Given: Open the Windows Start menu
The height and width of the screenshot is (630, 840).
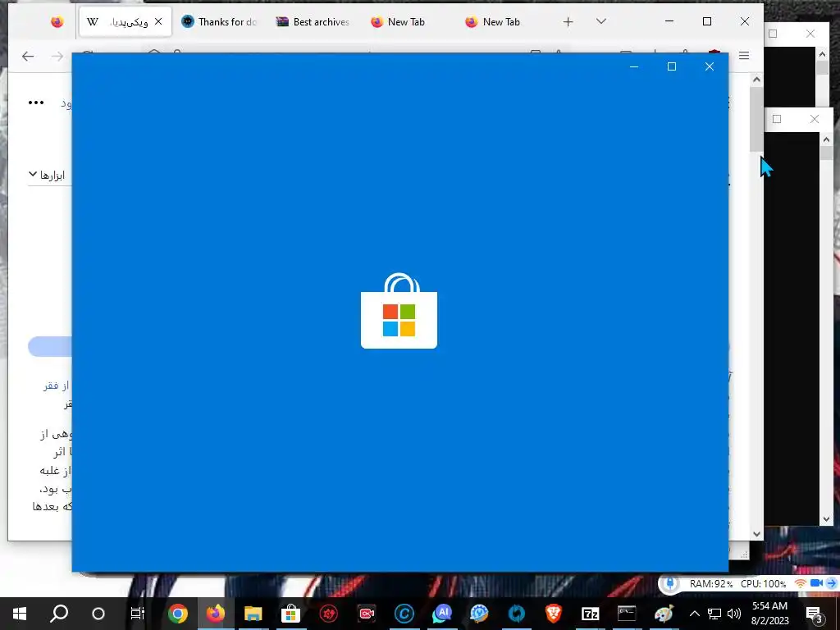Looking at the screenshot, I should tap(20, 614).
